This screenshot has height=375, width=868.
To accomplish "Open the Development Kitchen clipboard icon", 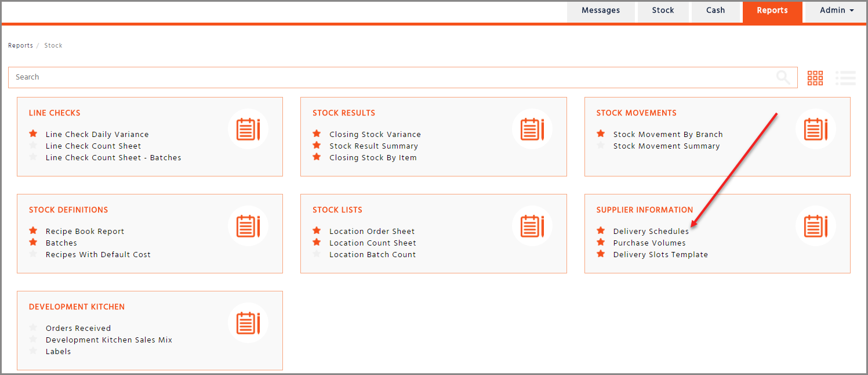I will tap(248, 323).
